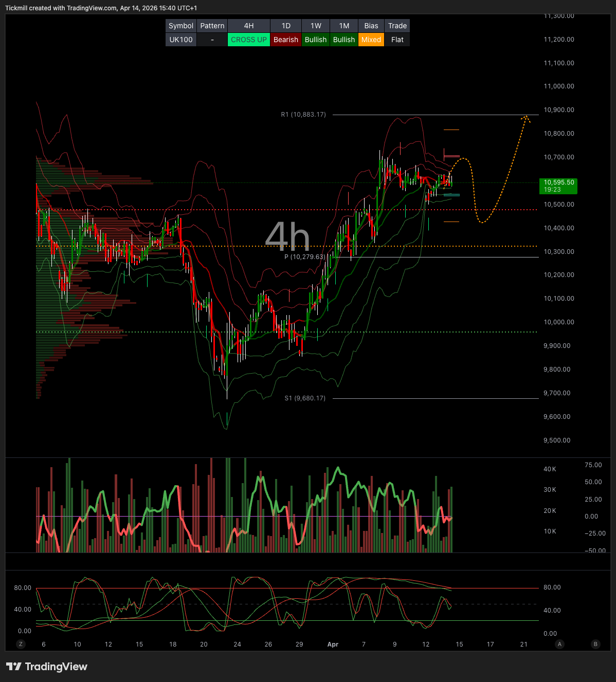Viewport: 616px width, 682px height.
Task: Click the Flat trade status
Action: coord(397,39)
